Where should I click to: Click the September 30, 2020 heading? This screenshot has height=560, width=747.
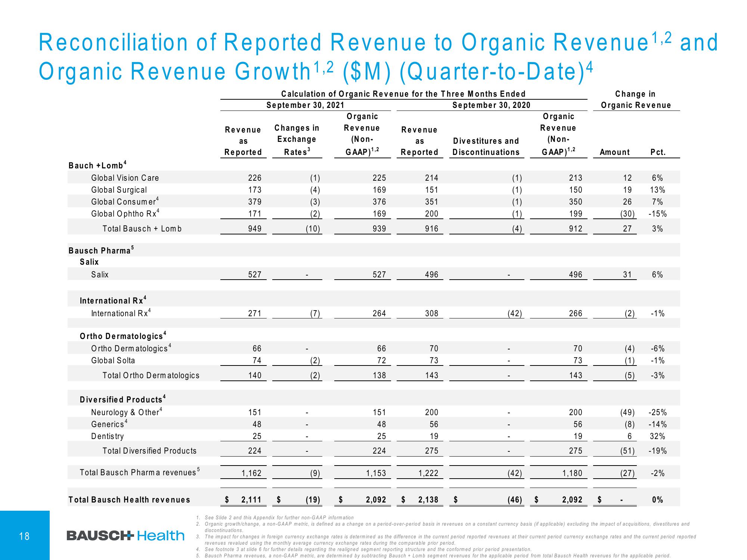point(491,105)
